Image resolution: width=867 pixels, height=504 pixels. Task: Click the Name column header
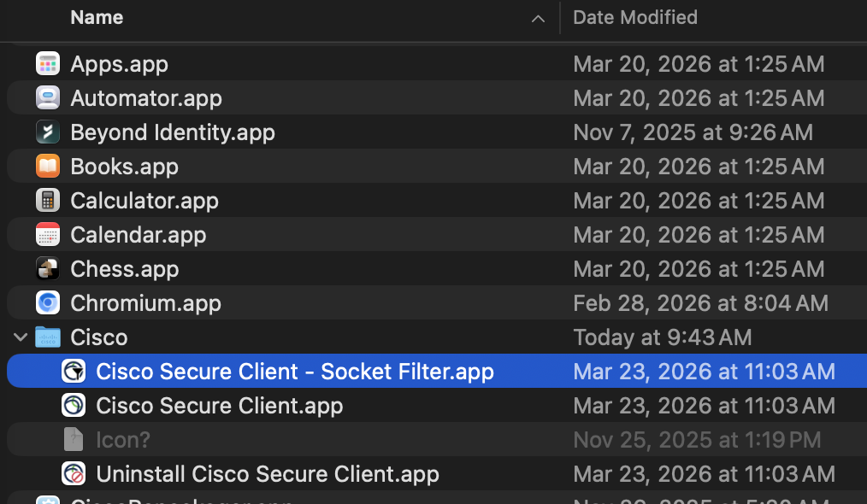click(96, 17)
